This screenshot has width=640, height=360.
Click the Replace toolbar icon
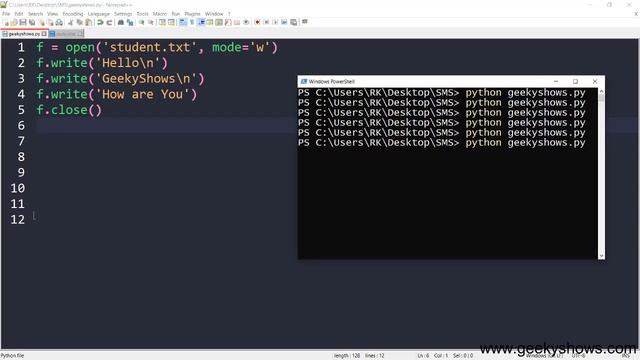(x=130, y=22)
